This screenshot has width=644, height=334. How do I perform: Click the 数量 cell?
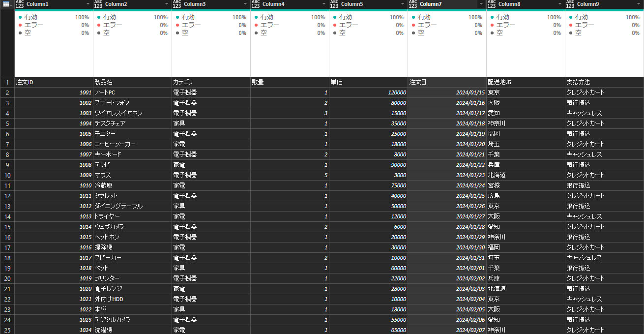[290, 82]
